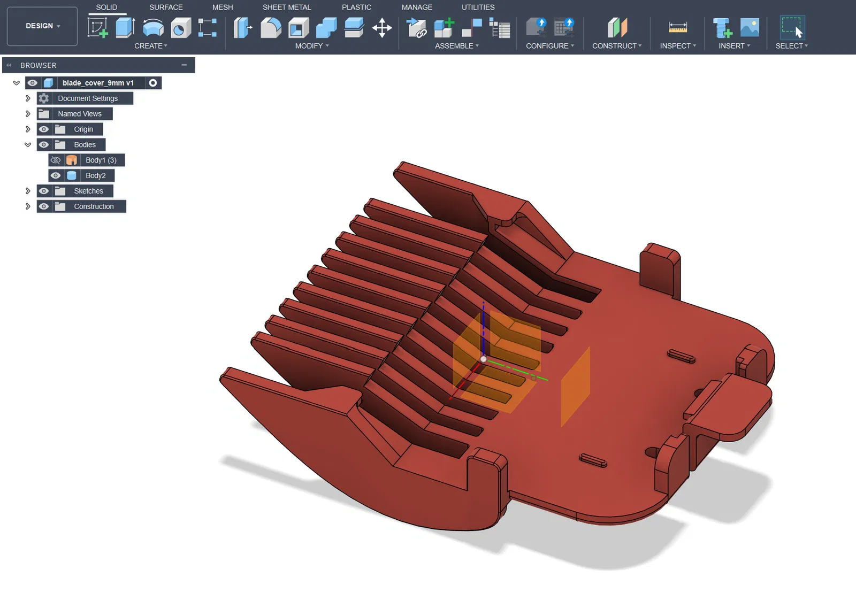Toggle visibility of the Sketches folder
This screenshot has height=616, width=856.
point(44,191)
